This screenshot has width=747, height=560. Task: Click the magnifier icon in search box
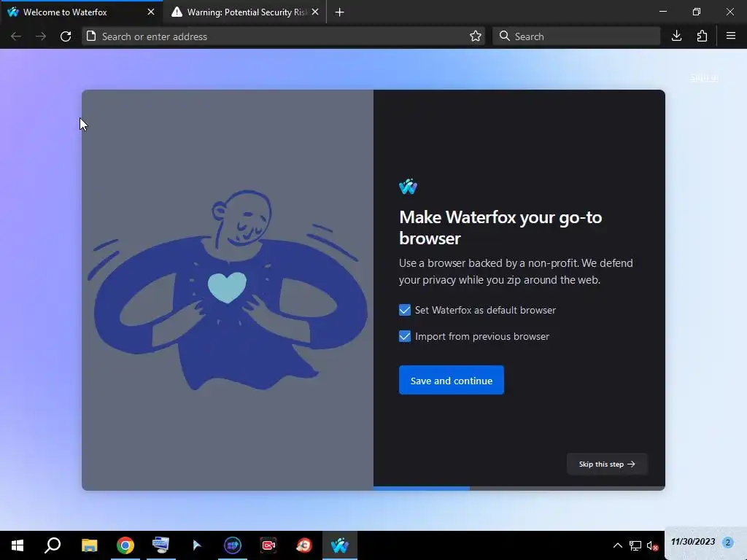tap(505, 36)
